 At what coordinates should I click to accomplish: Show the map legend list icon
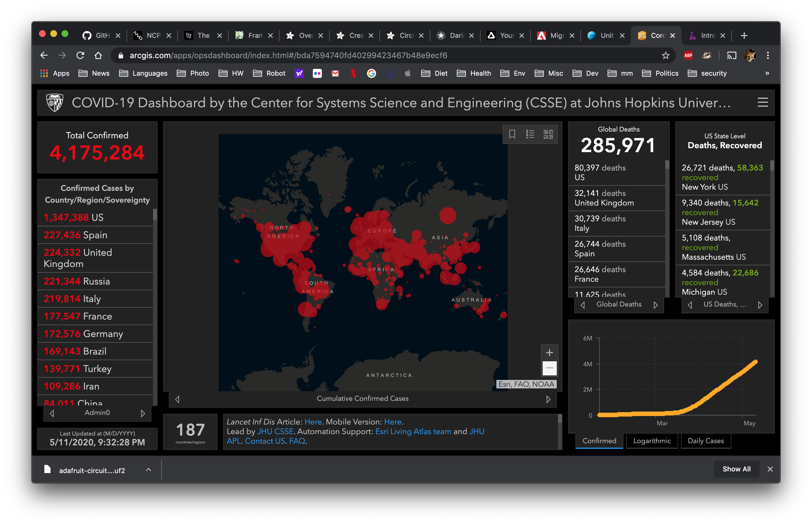(x=530, y=134)
